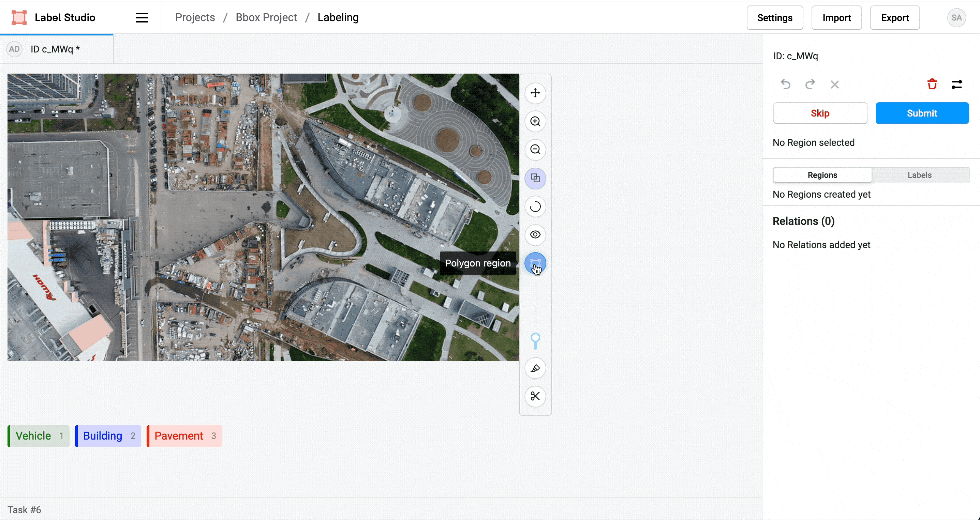The height and width of the screenshot is (520, 980).
Task: Select the rotate/reset view tool
Action: (x=535, y=206)
